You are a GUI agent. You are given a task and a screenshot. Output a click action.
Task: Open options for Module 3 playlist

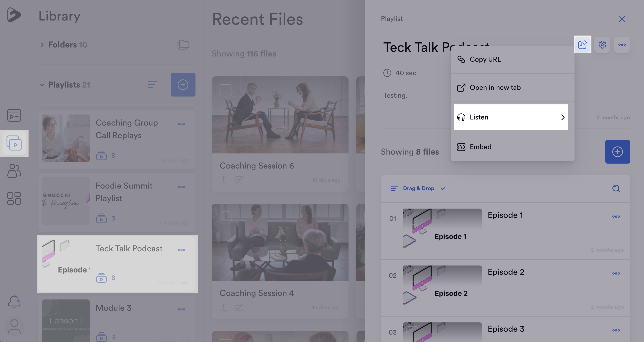coord(182,309)
